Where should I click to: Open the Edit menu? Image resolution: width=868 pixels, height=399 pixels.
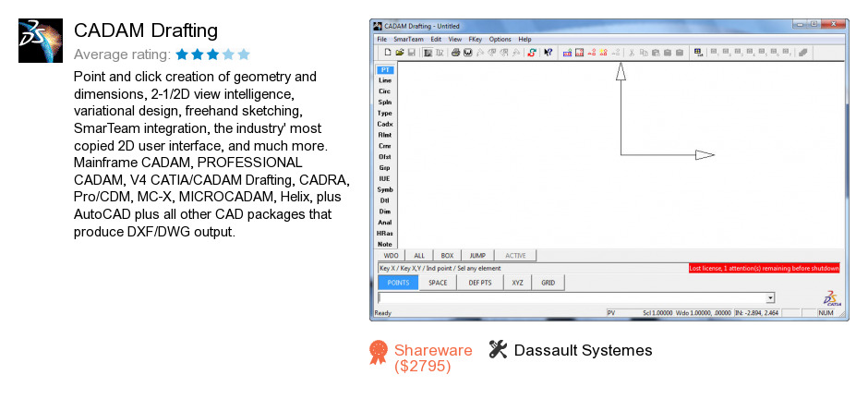point(436,40)
